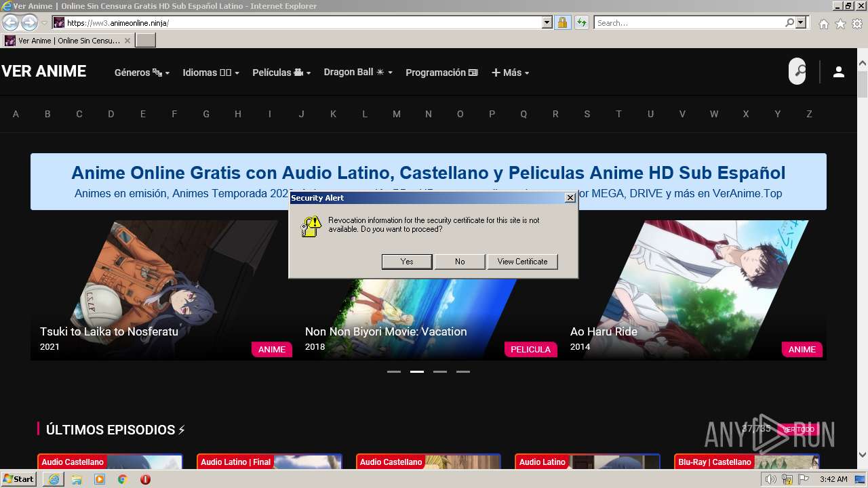Screen dimensions: 868x488
Task: Filter anime by letter Q
Action: [x=524, y=114]
